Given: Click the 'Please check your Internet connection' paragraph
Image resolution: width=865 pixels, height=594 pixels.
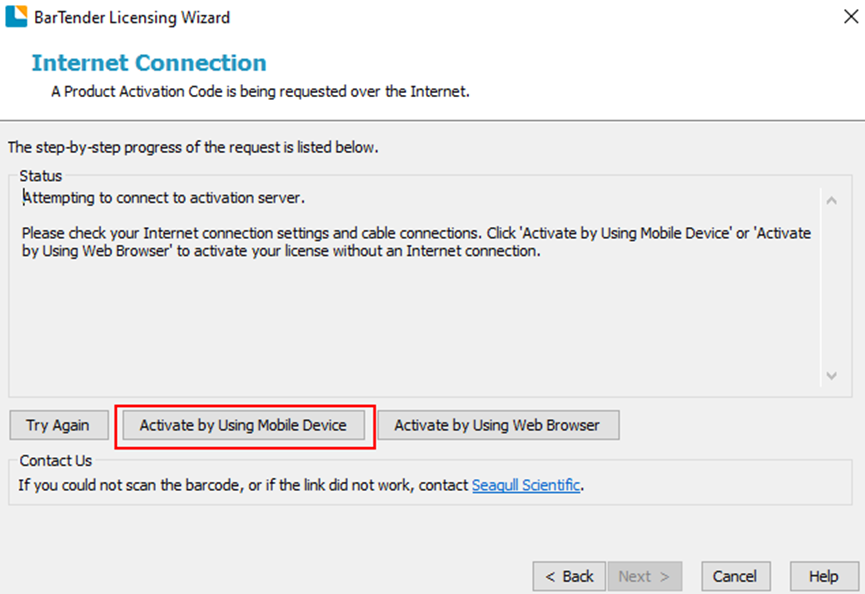Looking at the screenshot, I should [415, 242].
